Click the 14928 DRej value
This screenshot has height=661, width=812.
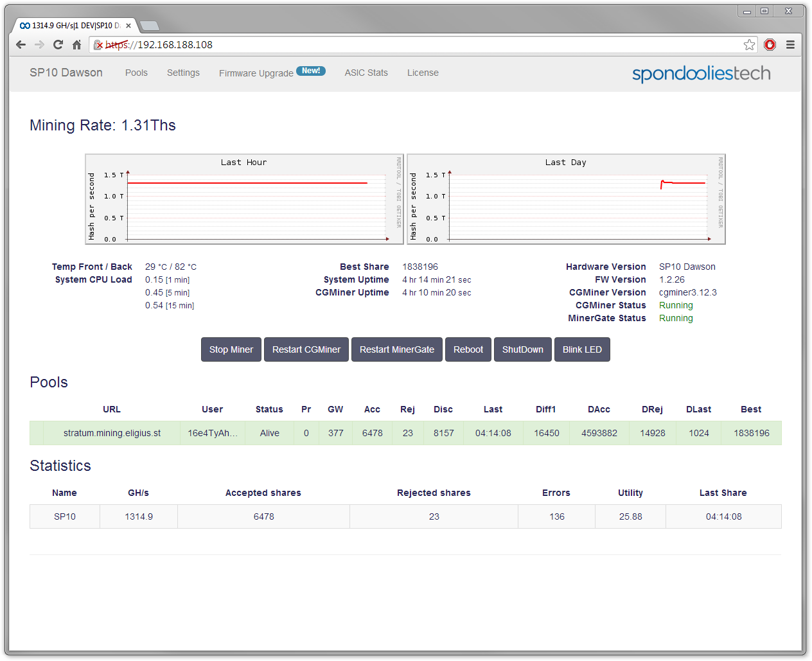click(x=653, y=433)
